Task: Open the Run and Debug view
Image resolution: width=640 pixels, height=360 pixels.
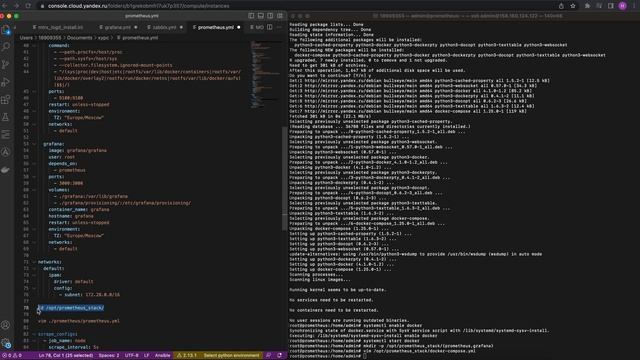Action: point(6,82)
